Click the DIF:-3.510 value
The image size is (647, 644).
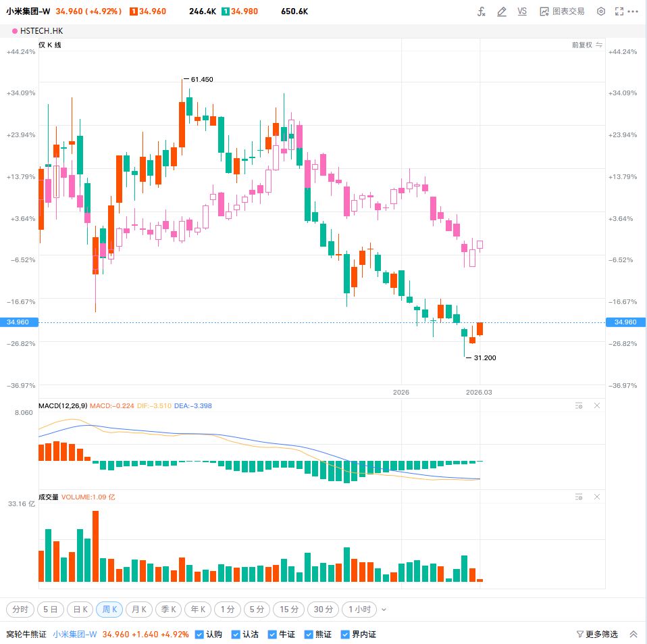click(154, 406)
